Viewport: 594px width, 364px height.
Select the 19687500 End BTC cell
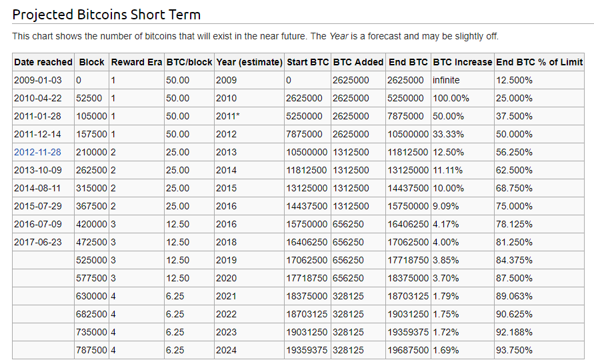(408, 350)
